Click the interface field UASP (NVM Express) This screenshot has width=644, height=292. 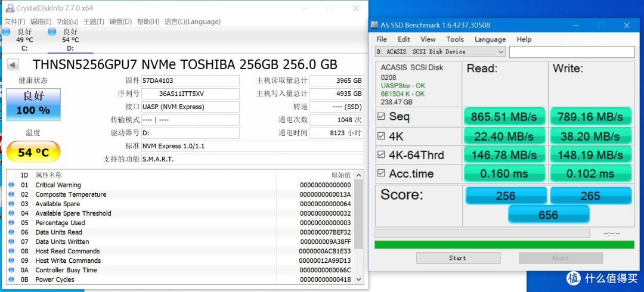coord(190,107)
